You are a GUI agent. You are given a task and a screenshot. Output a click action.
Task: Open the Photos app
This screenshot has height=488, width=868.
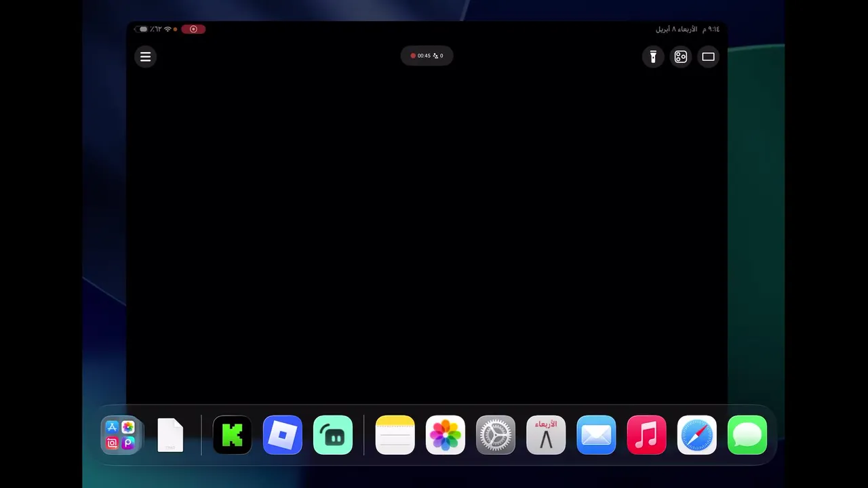click(445, 435)
